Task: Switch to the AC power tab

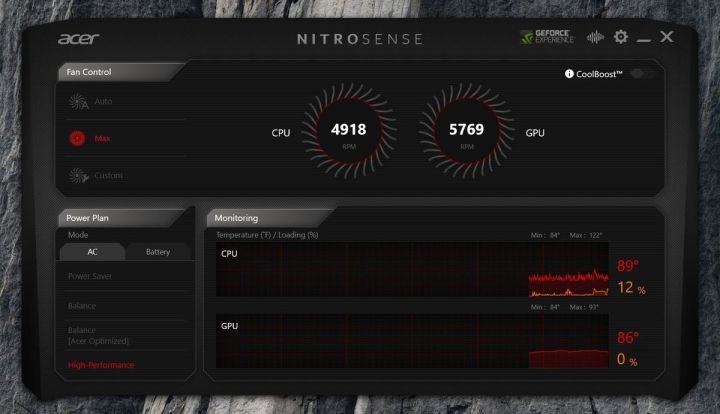Action: point(92,252)
